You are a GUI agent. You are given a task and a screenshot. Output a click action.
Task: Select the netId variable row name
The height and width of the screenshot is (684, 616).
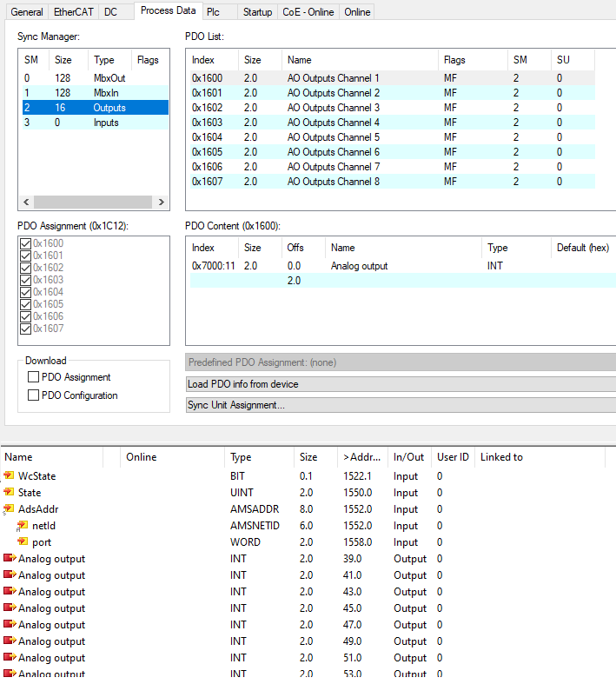(43, 526)
